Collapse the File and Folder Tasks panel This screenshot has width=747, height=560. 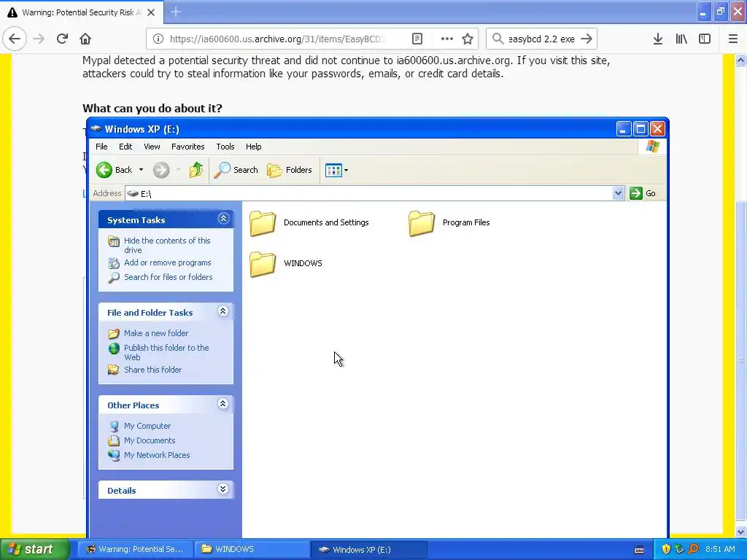223,311
